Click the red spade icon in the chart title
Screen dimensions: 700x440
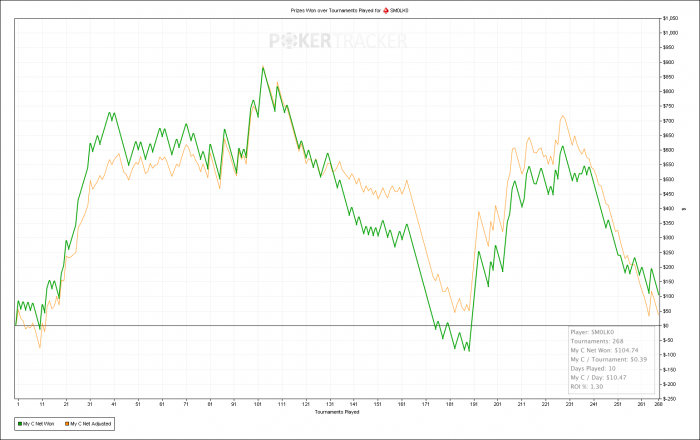[x=386, y=10]
